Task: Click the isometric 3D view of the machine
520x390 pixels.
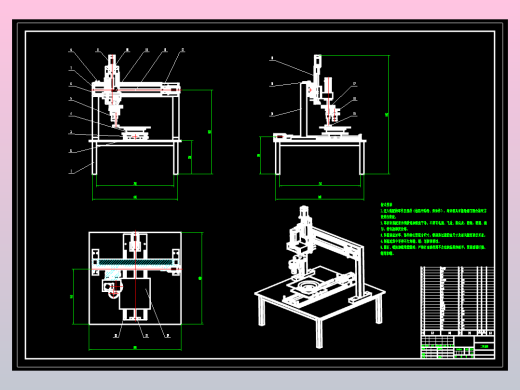Action: click(320, 277)
